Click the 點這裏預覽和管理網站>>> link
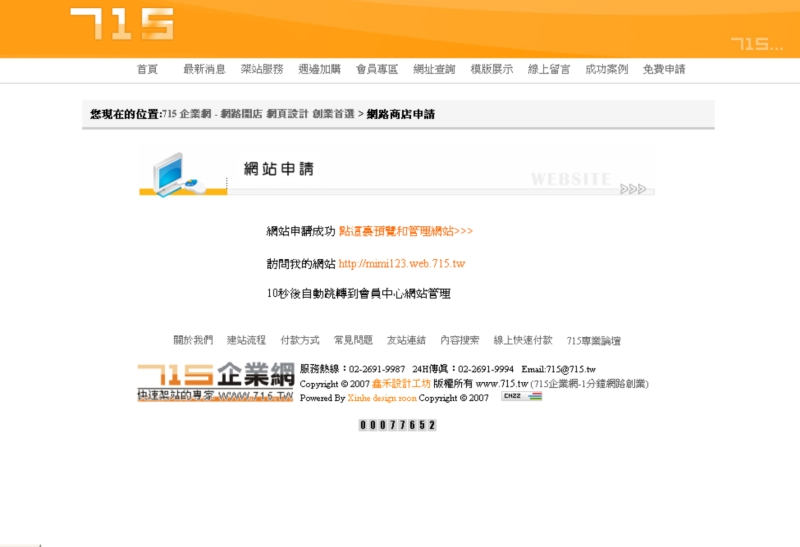This screenshot has height=547, width=800. 405,231
